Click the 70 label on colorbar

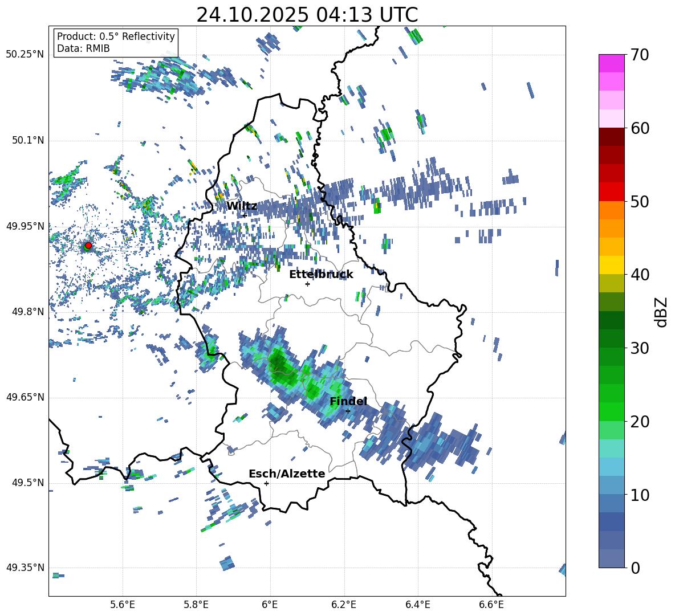click(x=640, y=55)
